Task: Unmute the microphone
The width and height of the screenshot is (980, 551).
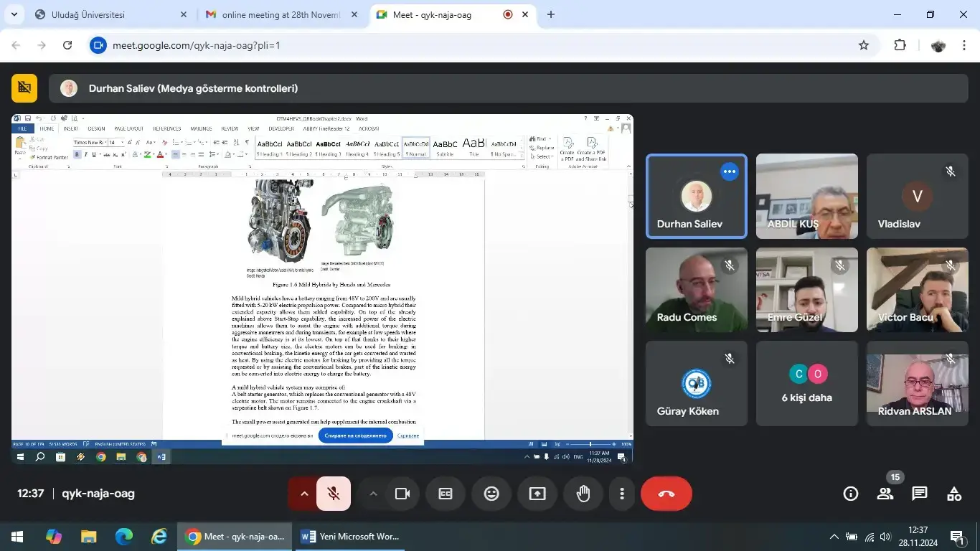Action: coord(334,494)
